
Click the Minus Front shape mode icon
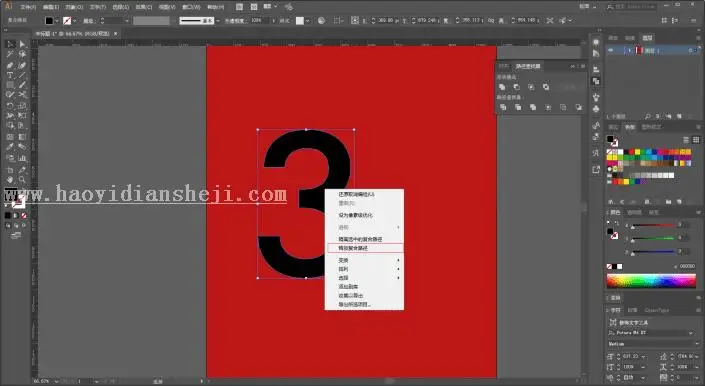[517, 87]
